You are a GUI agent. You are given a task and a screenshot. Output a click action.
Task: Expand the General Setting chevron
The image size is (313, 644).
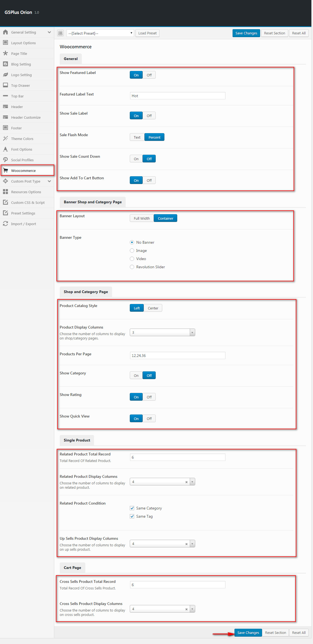(x=49, y=32)
